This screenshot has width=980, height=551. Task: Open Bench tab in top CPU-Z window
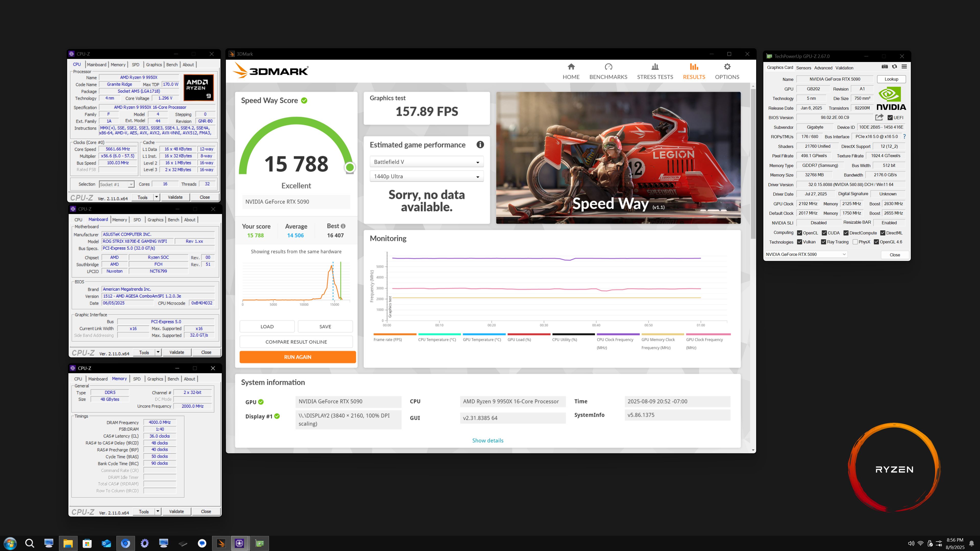point(172,65)
